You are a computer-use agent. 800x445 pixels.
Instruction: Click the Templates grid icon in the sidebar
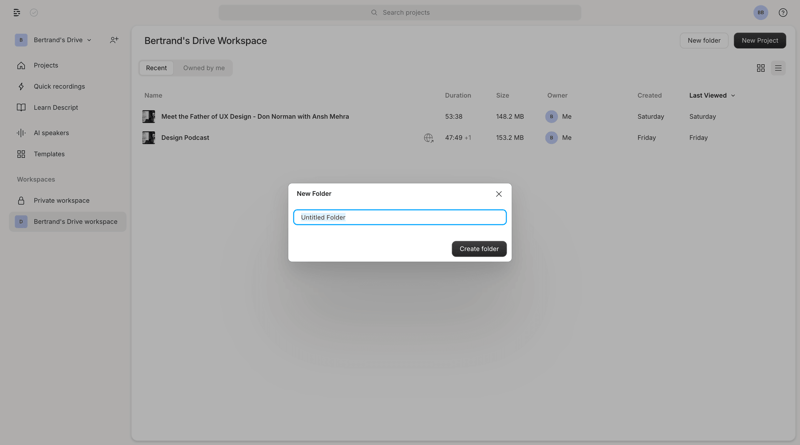[x=21, y=154]
